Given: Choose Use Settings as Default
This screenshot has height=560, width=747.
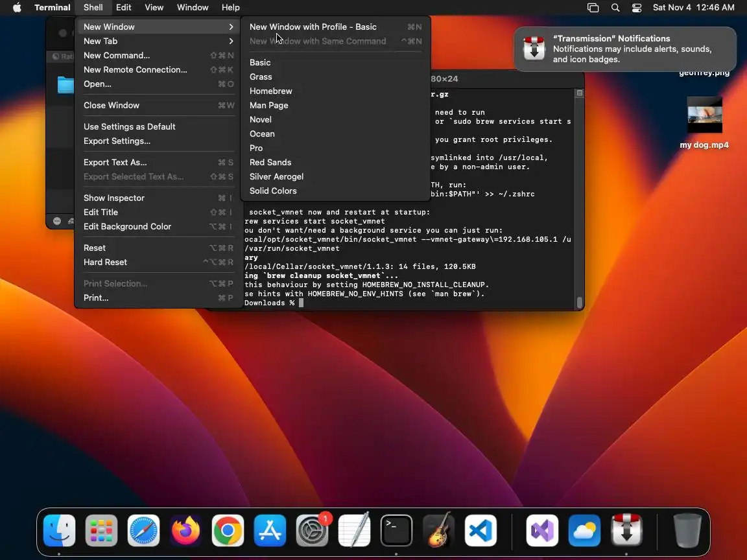Looking at the screenshot, I should pos(159,126).
